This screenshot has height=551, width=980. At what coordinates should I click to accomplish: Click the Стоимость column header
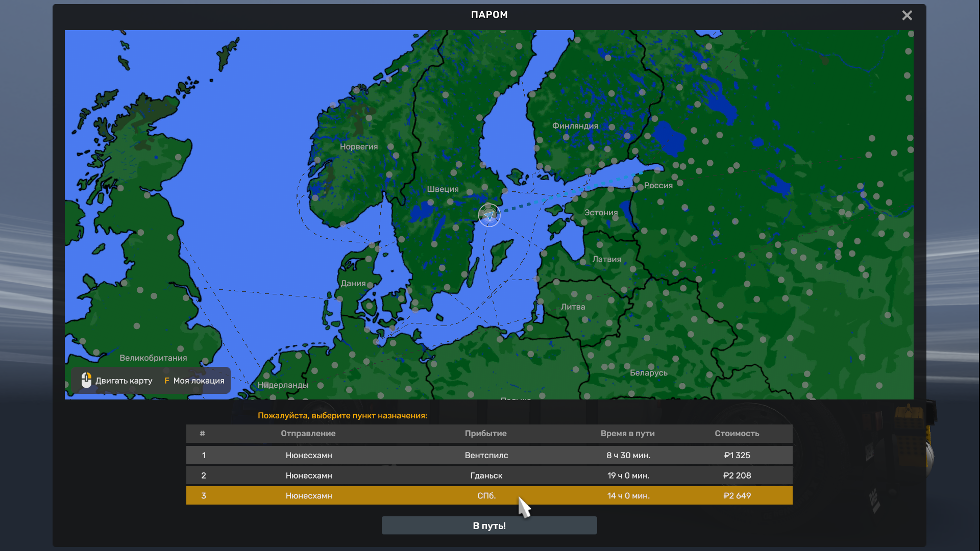(x=737, y=433)
